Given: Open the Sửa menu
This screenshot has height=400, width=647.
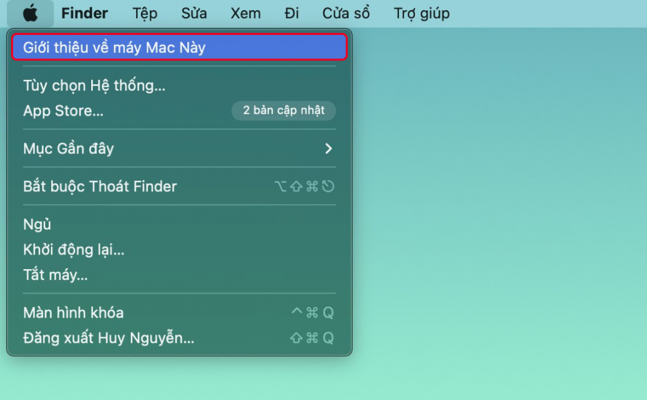Looking at the screenshot, I should click(x=194, y=14).
